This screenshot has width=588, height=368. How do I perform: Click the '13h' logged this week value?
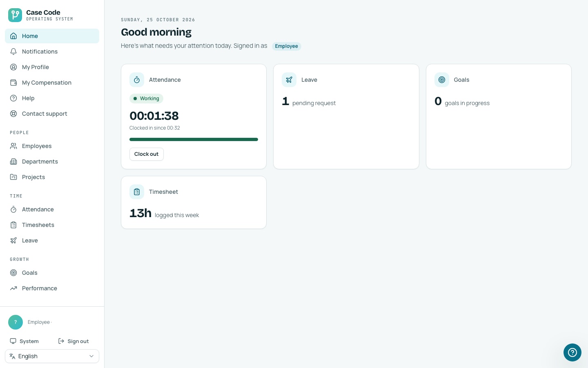click(140, 213)
